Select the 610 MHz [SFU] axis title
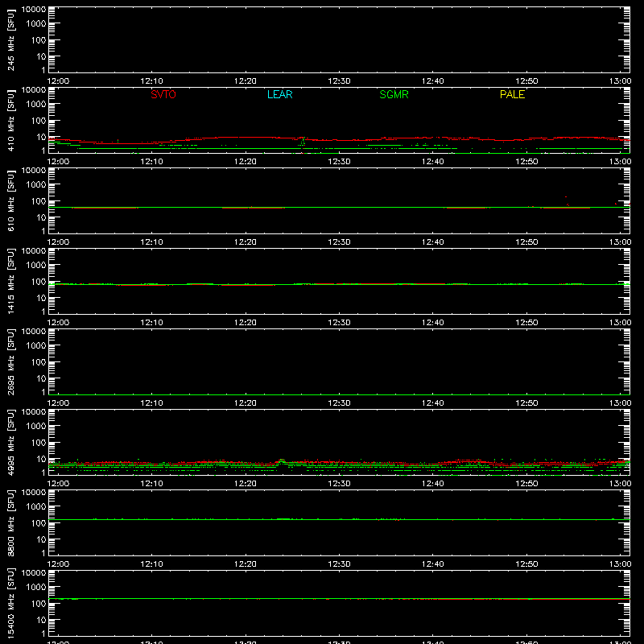 (10, 200)
